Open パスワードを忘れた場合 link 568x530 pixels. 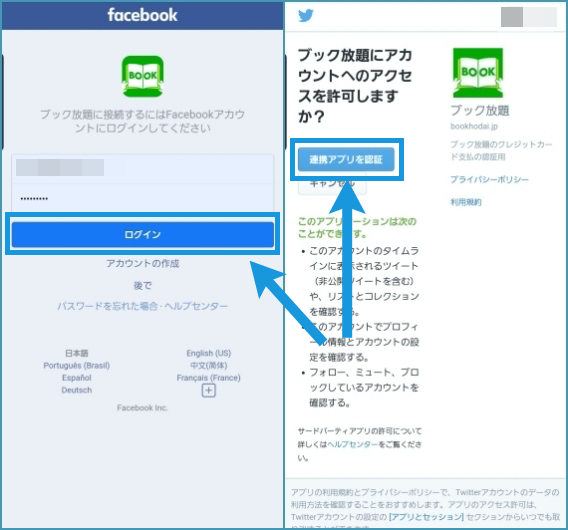tap(108, 306)
